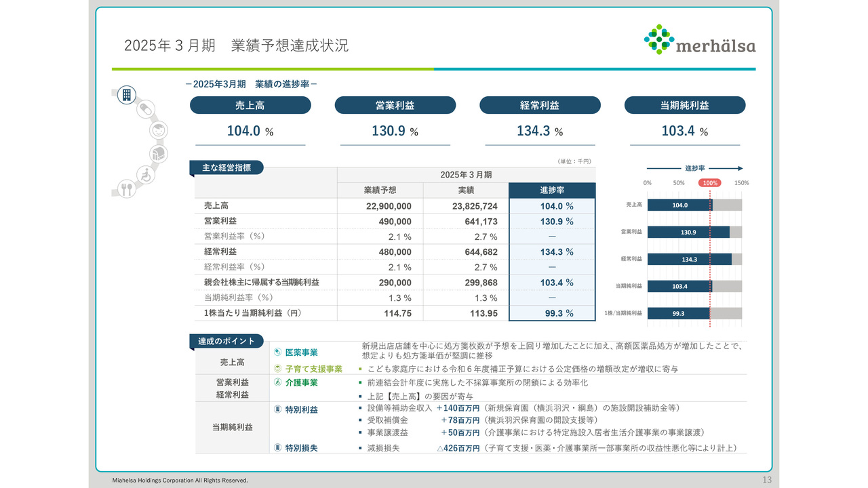
Task: Select the 売上高 header pill showing 104.0%
Action: (251, 105)
